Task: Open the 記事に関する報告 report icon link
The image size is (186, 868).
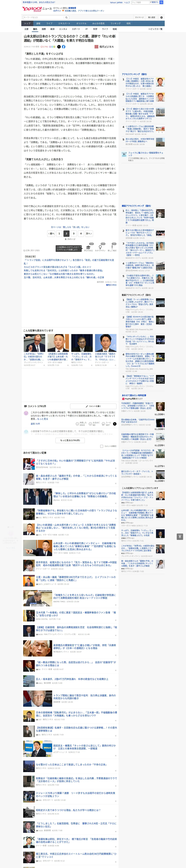Action: point(32,251)
